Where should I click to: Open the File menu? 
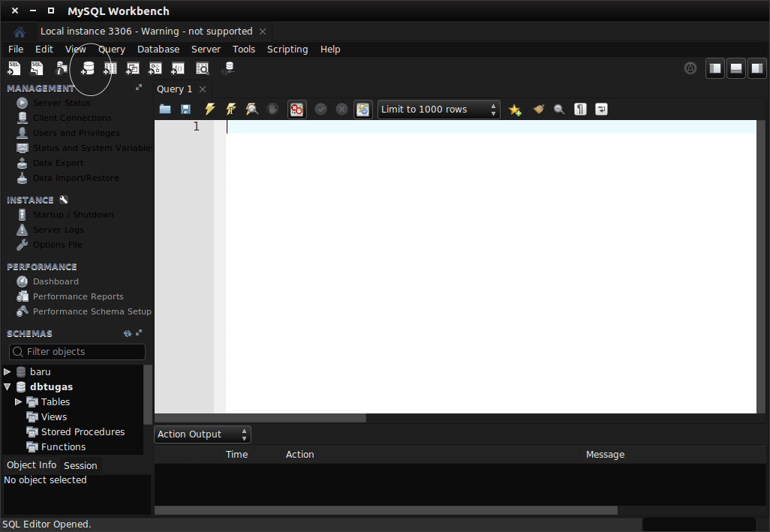click(x=16, y=49)
